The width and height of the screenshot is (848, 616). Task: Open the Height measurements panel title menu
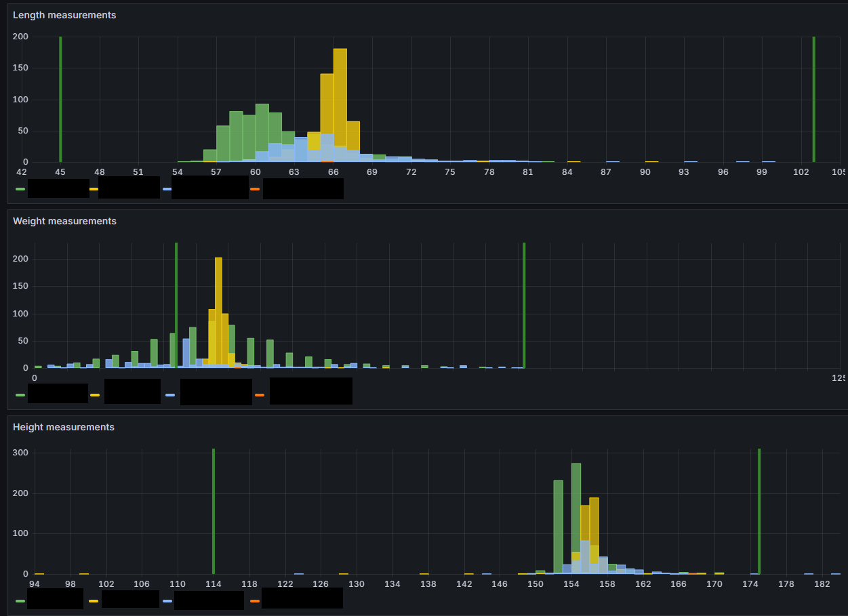[64, 427]
